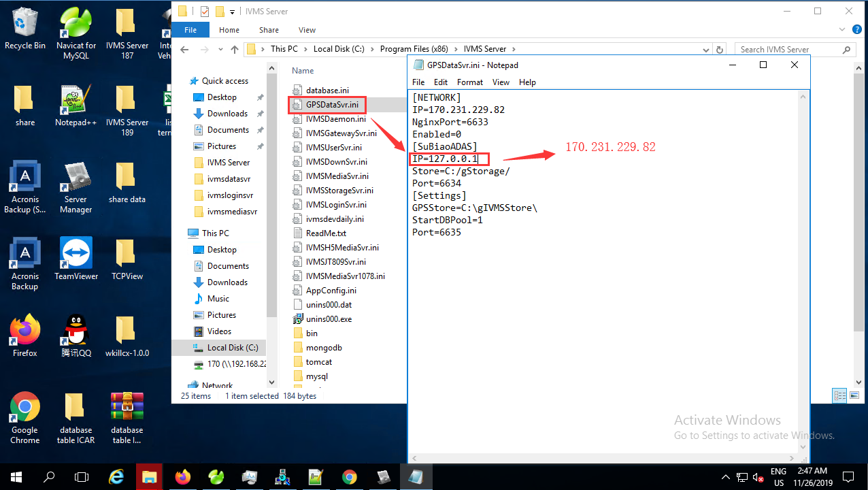The width and height of the screenshot is (868, 490).
Task: Go up one folder level in Explorer
Action: [235, 49]
